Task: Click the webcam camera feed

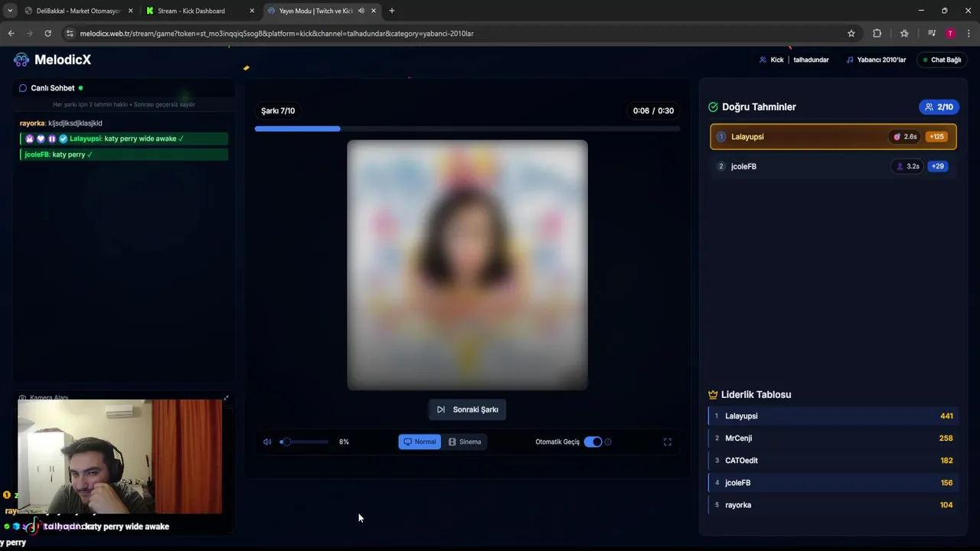Action: pyautogui.click(x=120, y=457)
